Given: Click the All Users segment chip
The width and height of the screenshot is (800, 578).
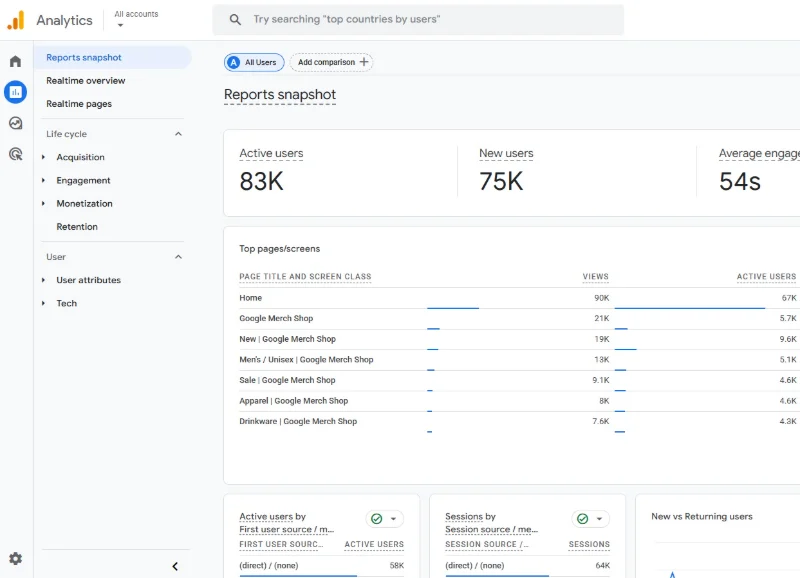Looking at the screenshot, I should point(254,62).
